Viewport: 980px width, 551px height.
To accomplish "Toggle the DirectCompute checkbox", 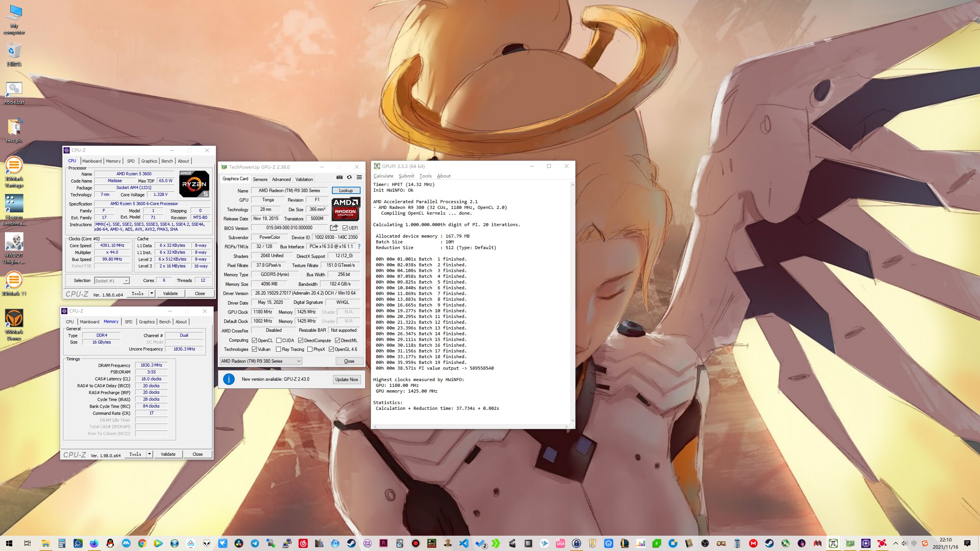I will (301, 340).
